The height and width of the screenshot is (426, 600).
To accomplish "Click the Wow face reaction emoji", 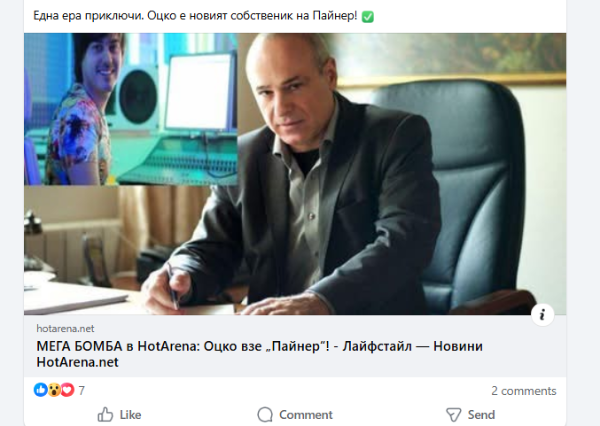I will coord(54,390).
